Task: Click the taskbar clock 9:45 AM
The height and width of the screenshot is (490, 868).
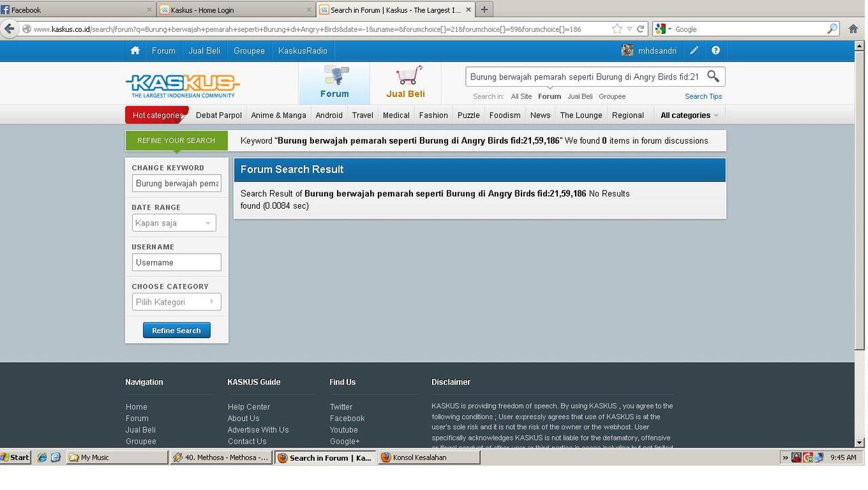Action: point(843,457)
